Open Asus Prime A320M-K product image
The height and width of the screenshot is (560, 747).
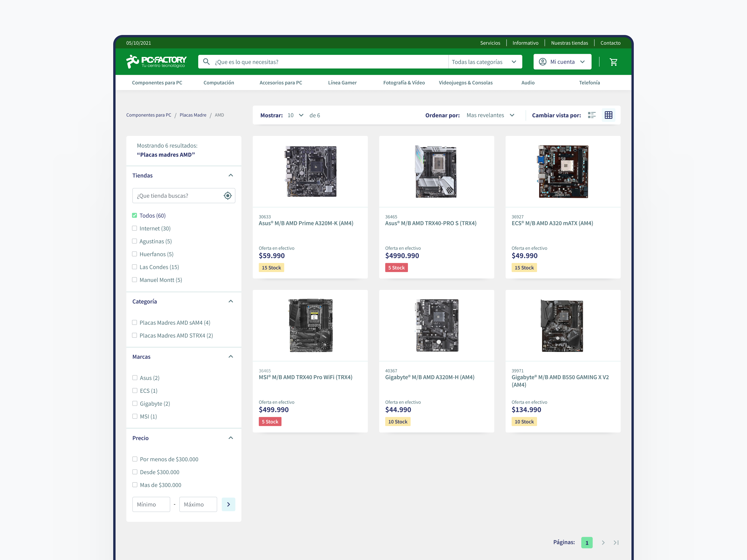310,171
